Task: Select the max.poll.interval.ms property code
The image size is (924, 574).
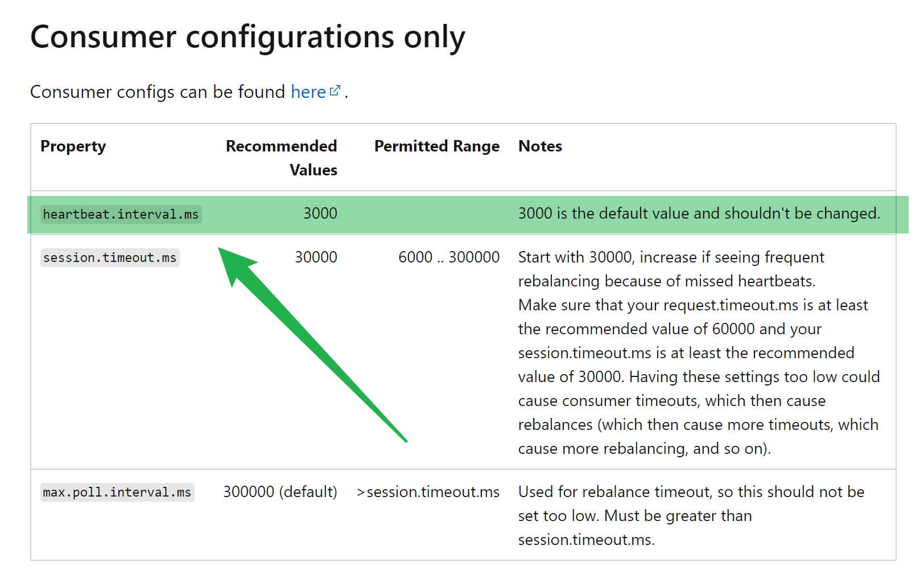Action: click(117, 492)
